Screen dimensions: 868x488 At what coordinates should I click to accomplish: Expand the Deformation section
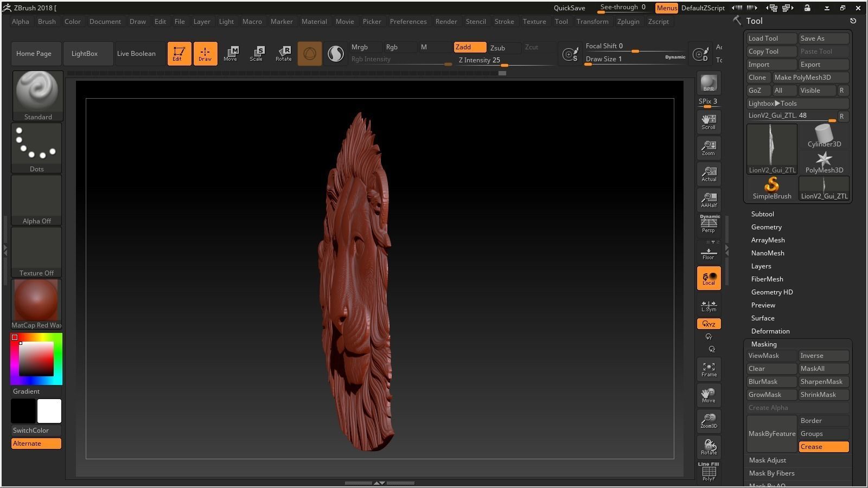click(770, 331)
